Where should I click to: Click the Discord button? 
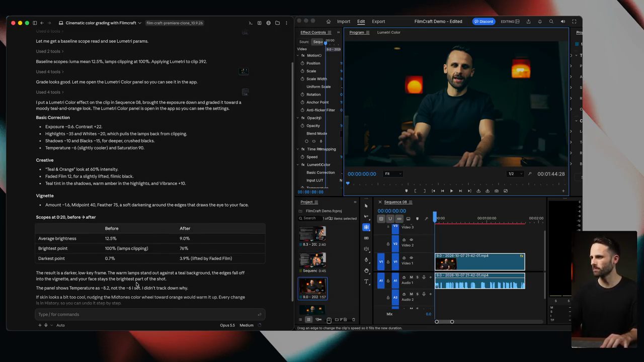point(483,22)
